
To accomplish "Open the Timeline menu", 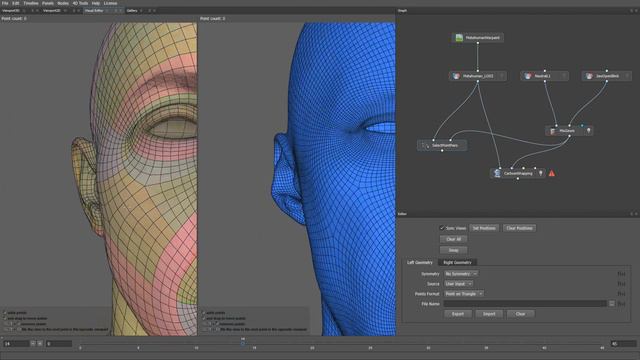I will (x=31, y=3).
